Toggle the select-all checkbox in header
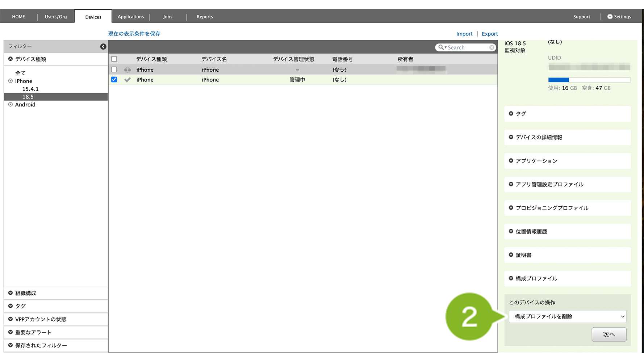Screen dimensions: 644x362 pyautogui.click(x=114, y=59)
